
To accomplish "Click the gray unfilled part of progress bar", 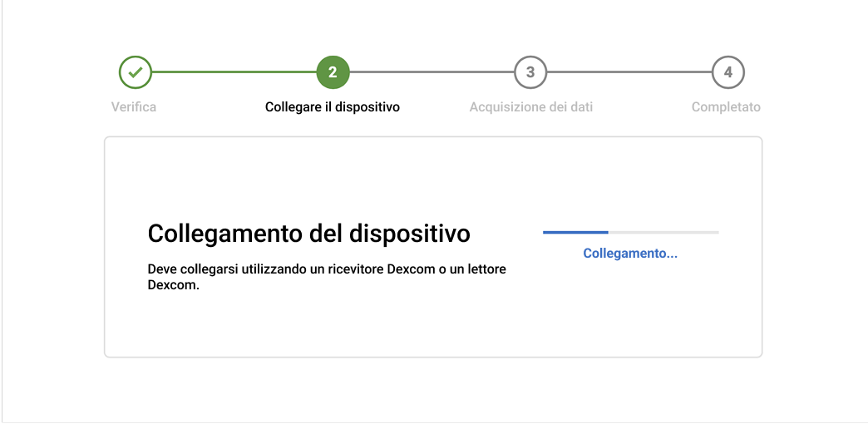I will pyautogui.click(x=663, y=232).
